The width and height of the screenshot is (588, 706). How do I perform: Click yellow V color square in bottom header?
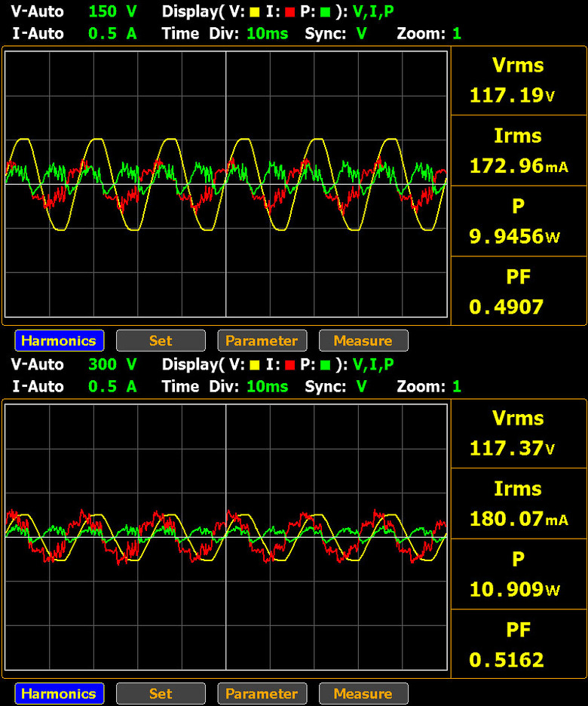pos(255,365)
